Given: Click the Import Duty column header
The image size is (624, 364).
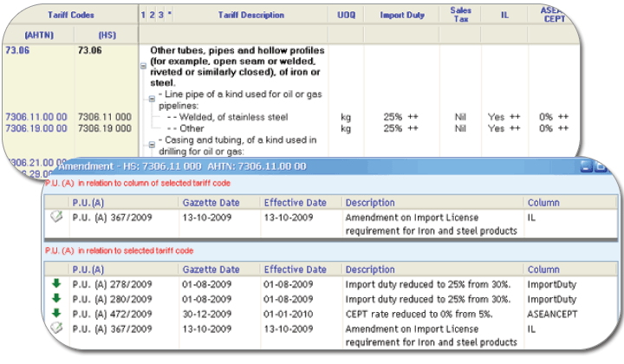Looking at the screenshot, I should click(404, 15).
